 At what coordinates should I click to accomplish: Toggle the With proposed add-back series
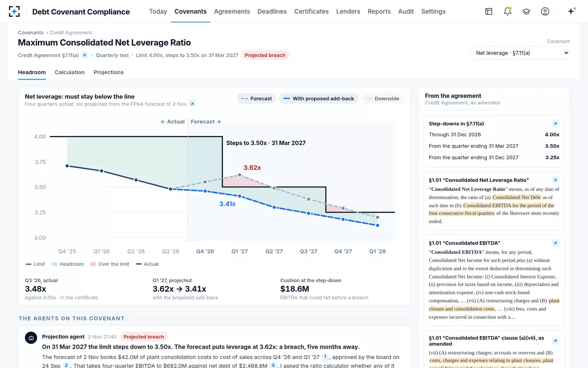319,99
